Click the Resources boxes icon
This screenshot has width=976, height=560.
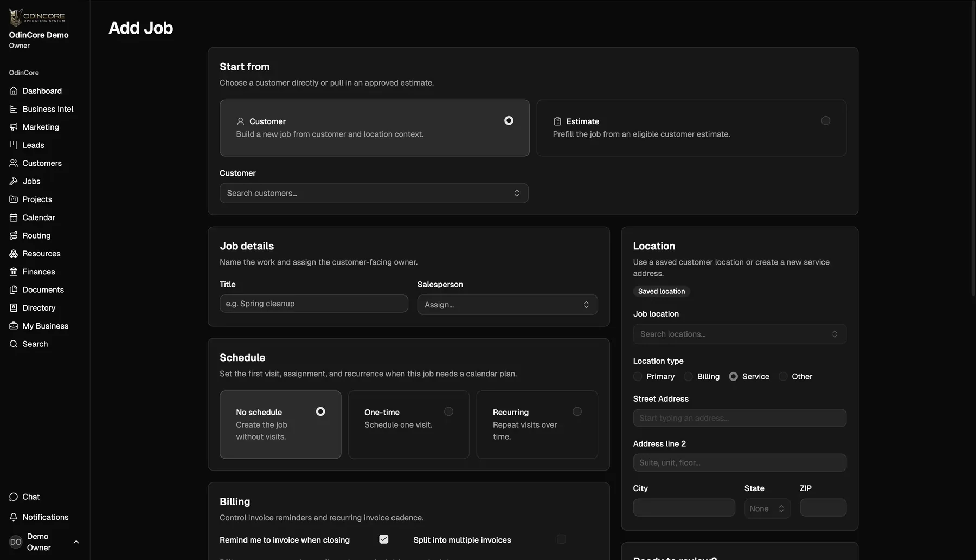[14, 254]
